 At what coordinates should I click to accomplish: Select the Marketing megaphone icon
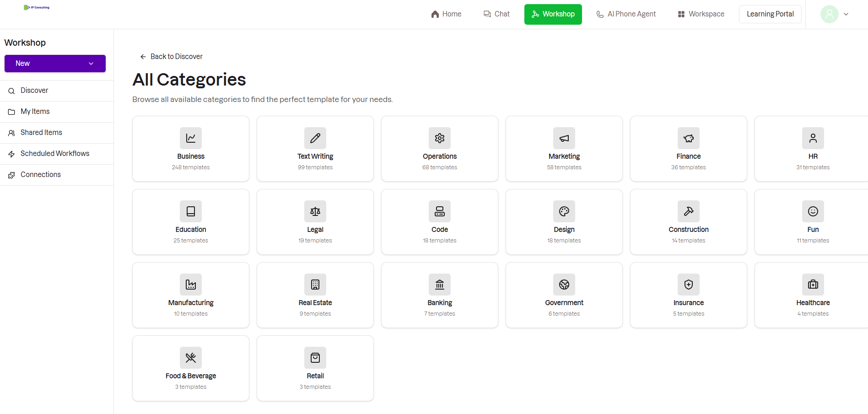coord(564,138)
